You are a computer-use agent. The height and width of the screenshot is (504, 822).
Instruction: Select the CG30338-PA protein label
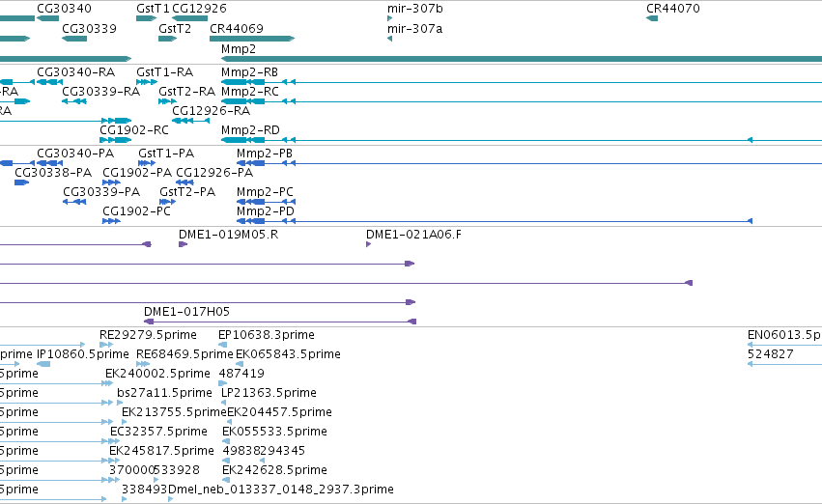click(x=53, y=173)
